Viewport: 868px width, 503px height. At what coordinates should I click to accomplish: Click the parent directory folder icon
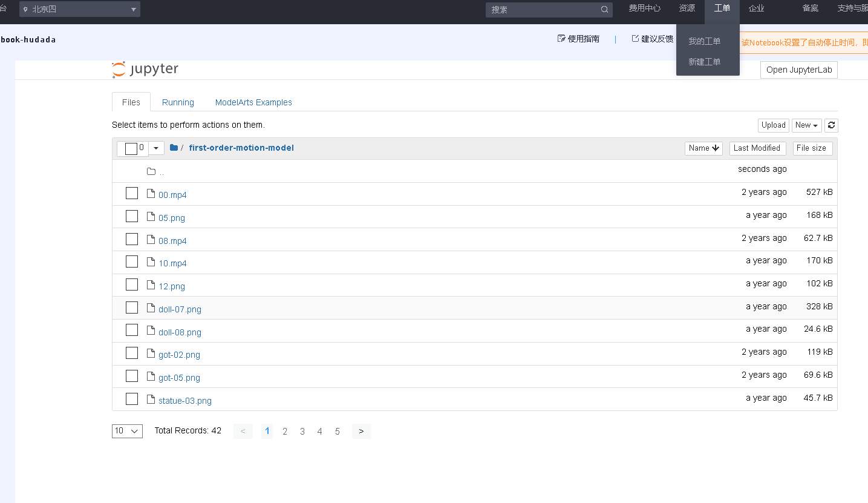(x=151, y=172)
